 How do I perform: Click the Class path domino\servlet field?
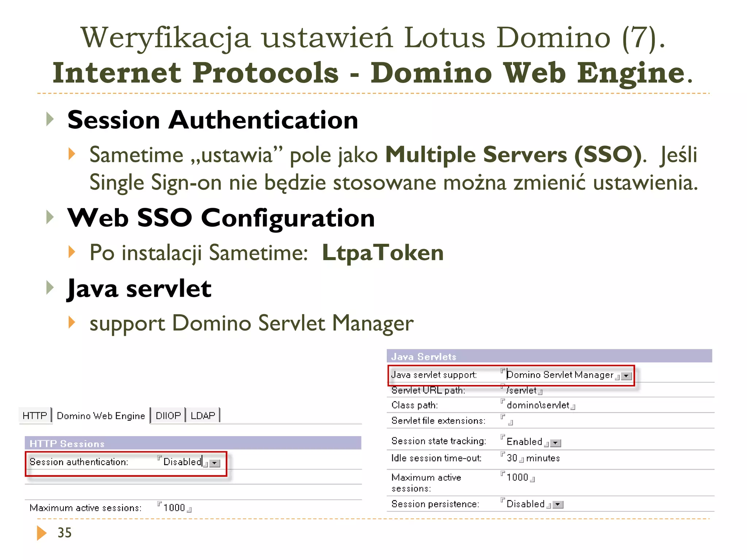point(538,405)
